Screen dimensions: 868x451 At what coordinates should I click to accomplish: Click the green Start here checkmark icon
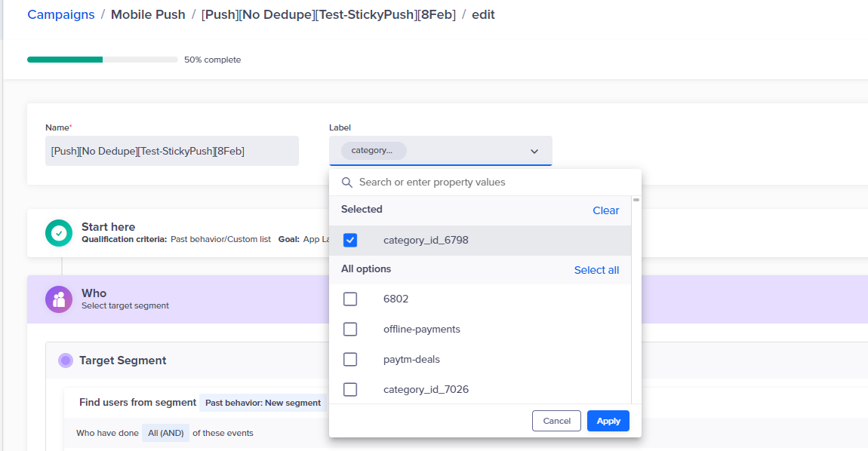(59, 233)
